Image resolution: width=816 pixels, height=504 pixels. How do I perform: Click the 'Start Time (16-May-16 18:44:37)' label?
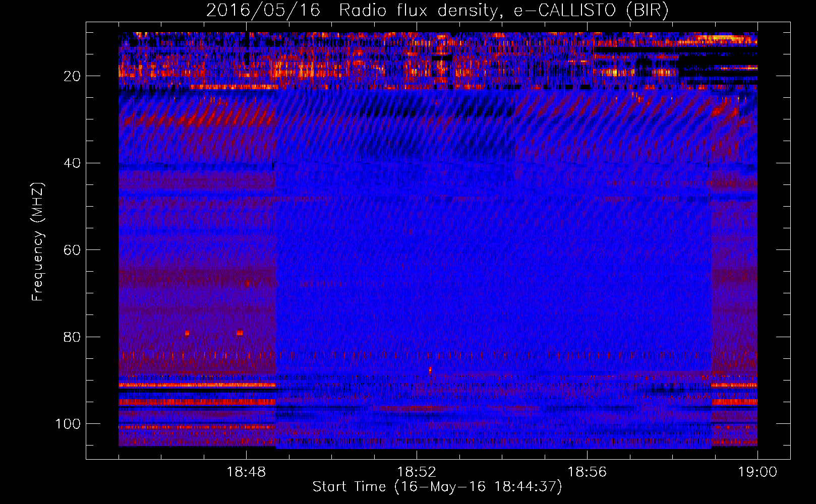[437, 487]
